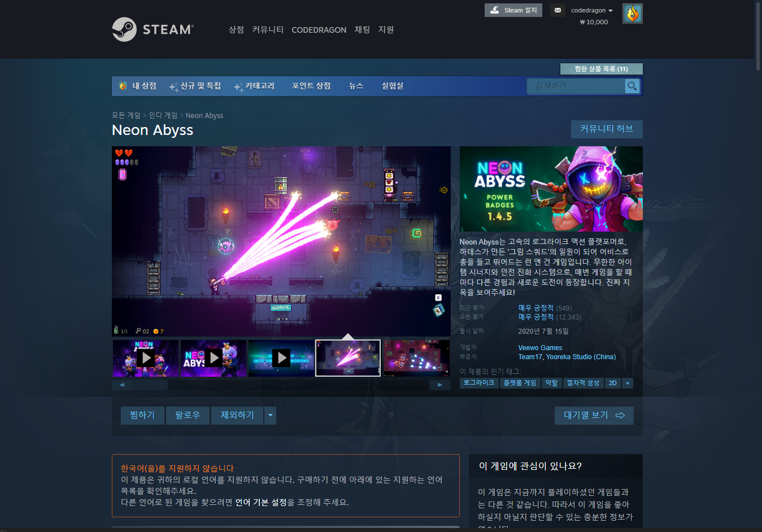Click right arrow of thumbnail strip
The image size is (762, 532).
[x=440, y=385]
